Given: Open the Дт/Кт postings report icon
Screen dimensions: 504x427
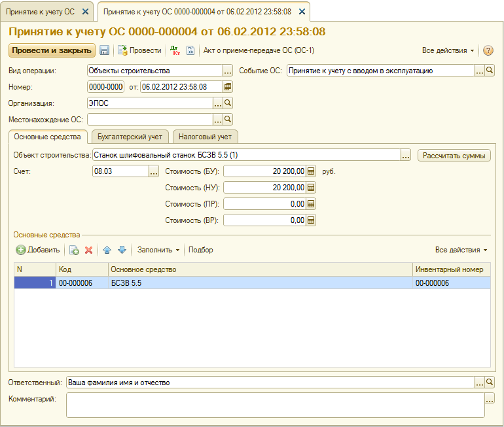Looking at the screenshot, I should pos(175,50).
